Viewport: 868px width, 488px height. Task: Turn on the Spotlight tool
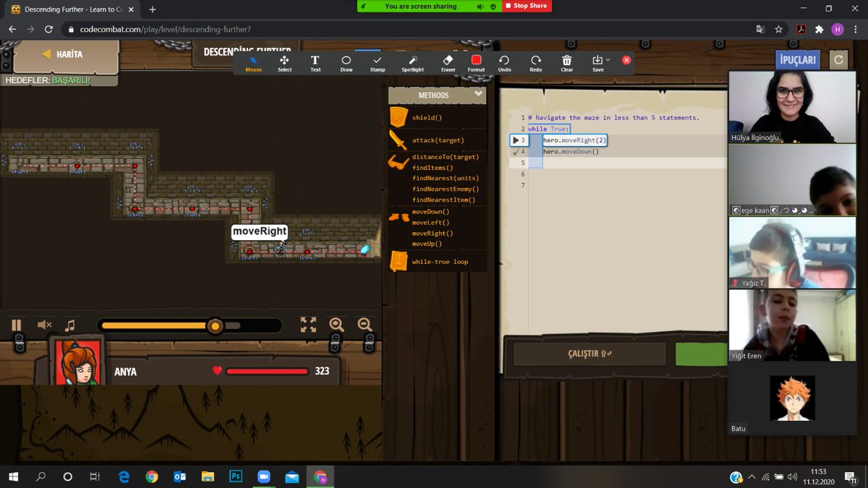click(413, 64)
